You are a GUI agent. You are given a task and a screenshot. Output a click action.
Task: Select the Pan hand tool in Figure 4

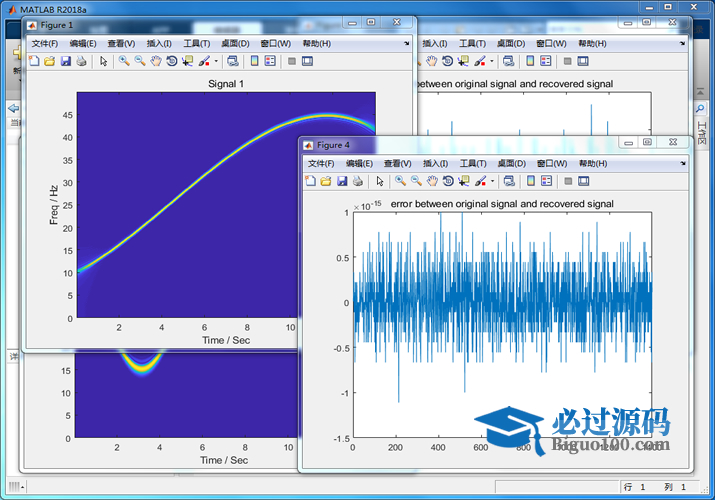tap(432, 181)
